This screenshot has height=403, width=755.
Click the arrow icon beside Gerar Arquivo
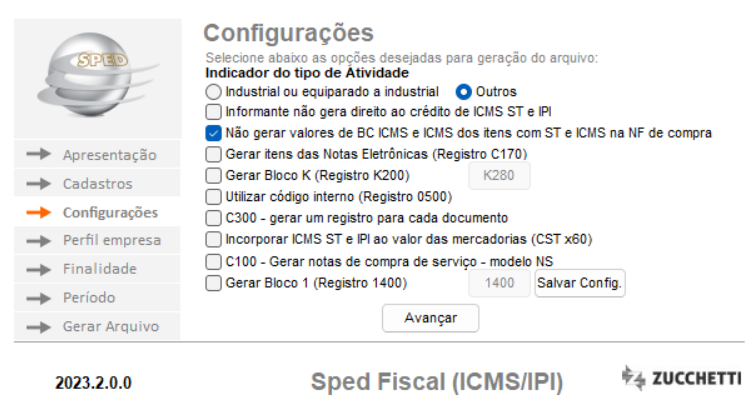[x=38, y=327]
